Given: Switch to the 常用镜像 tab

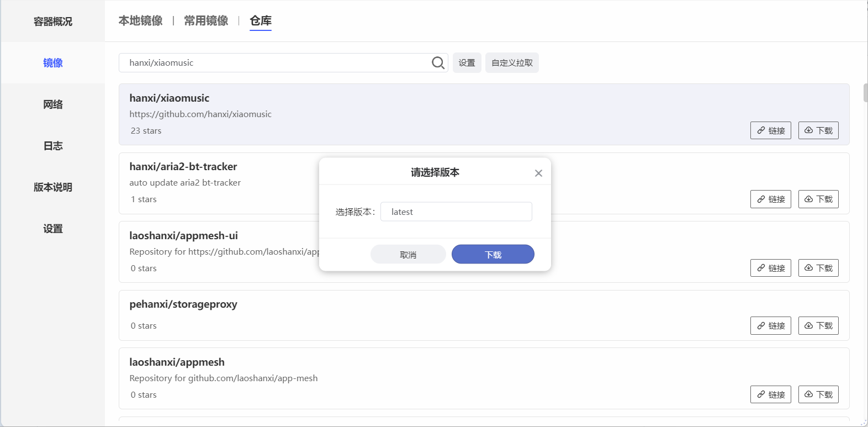Looking at the screenshot, I should 206,21.
